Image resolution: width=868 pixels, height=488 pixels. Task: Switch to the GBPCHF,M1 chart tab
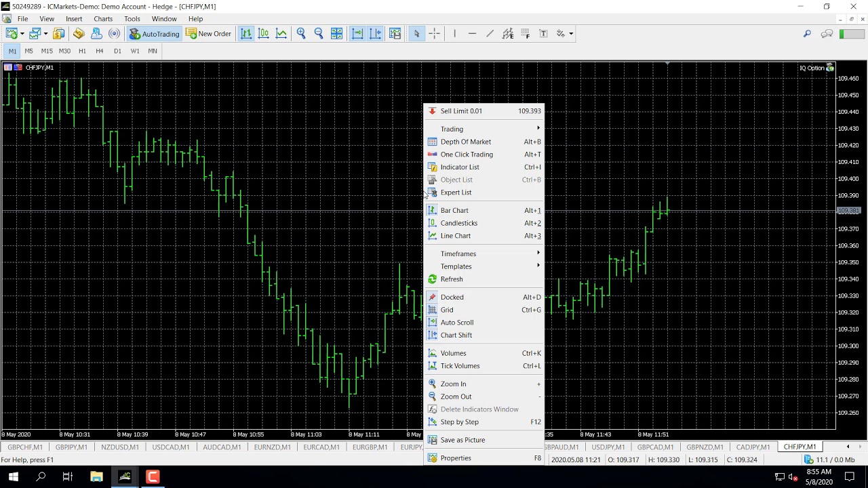click(25, 447)
